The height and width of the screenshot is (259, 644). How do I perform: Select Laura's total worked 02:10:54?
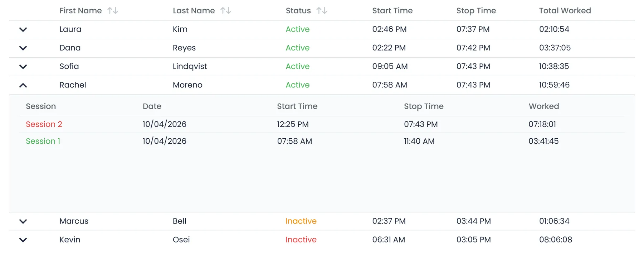pyautogui.click(x=554, y=29)
